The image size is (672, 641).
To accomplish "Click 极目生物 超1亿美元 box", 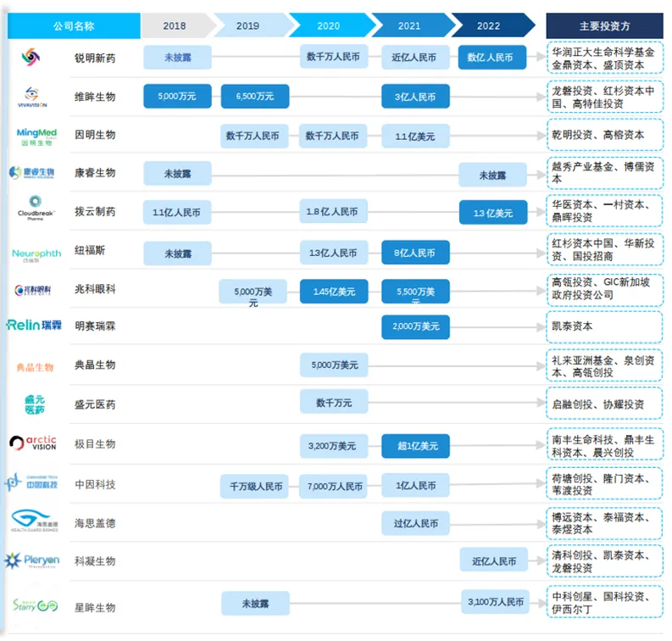I will point(415,446).
